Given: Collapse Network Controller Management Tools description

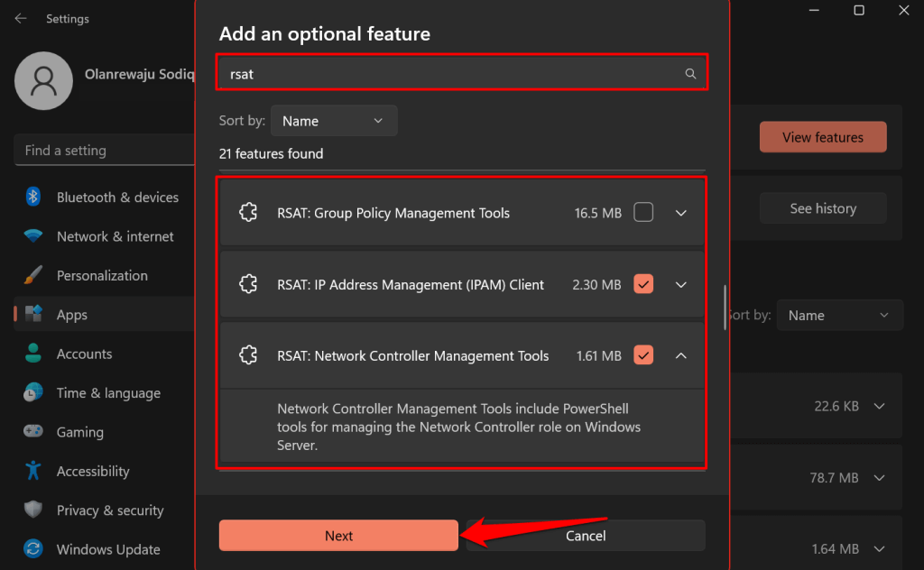Looking at the screenshot, I should point(681,355).
